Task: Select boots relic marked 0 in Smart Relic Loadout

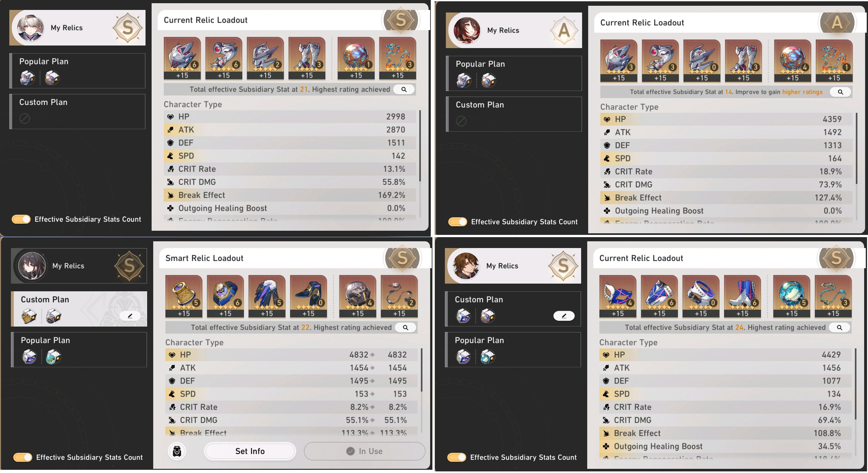Action: tap(308, 296)
